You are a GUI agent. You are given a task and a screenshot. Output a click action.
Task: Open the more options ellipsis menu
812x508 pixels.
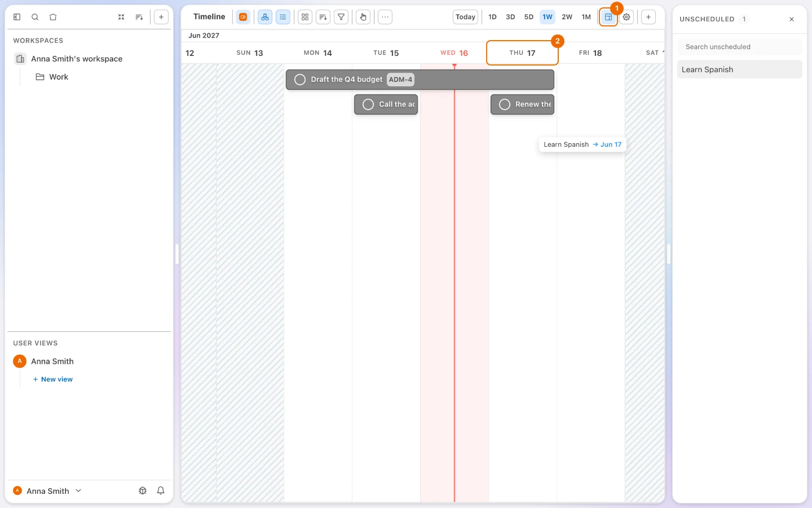(x=385, y=17)
